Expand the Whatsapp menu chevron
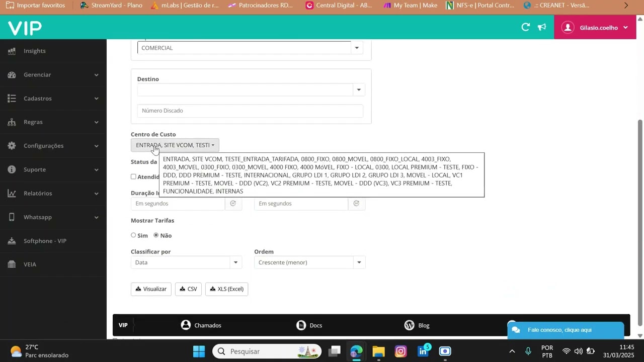This screenshot has height=362, width=644. 96,217
